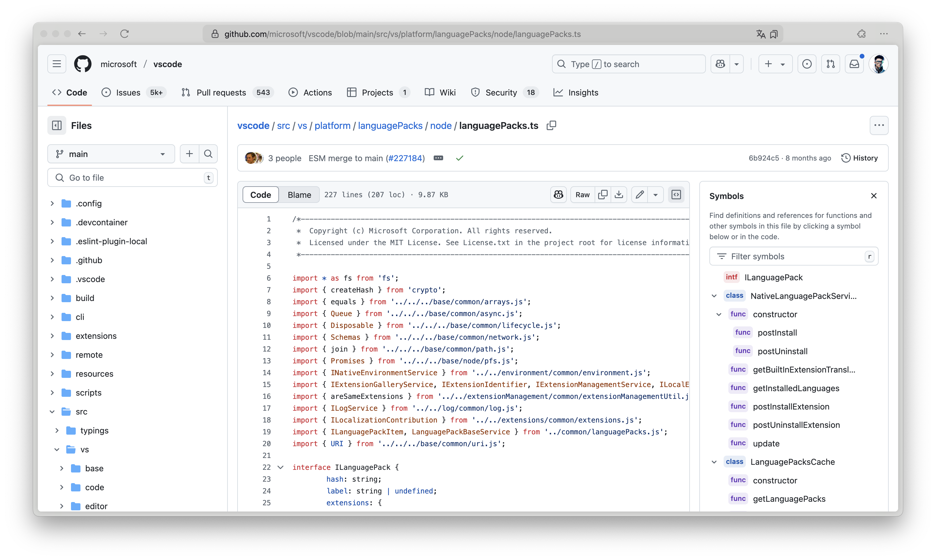Collapse LanguagePacksCache class symbols
Screen dimensions: 936x560
714,462
